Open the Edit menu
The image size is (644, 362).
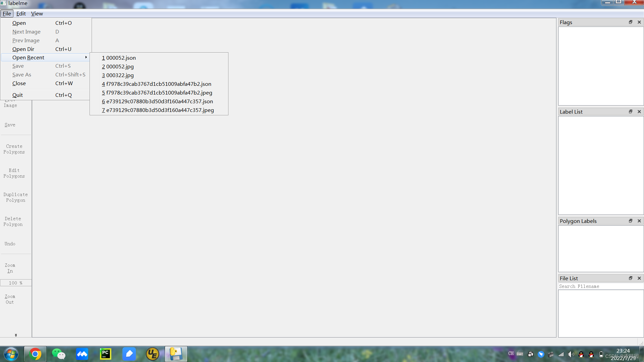point(21,13)
